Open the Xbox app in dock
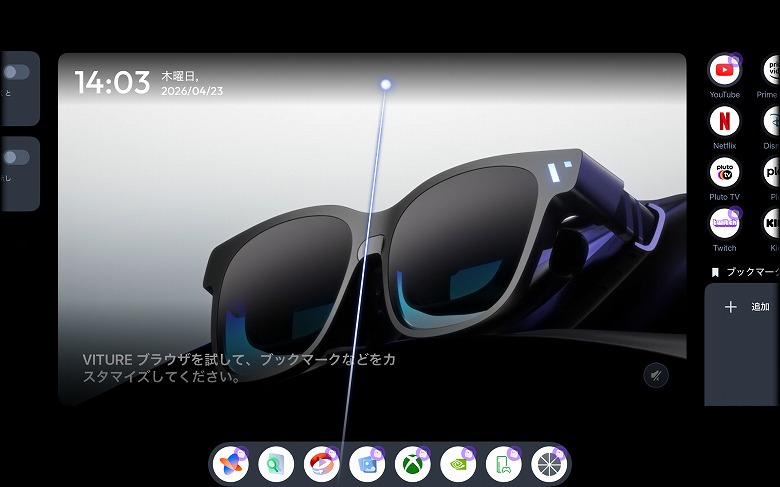 (x=411, y=464)
